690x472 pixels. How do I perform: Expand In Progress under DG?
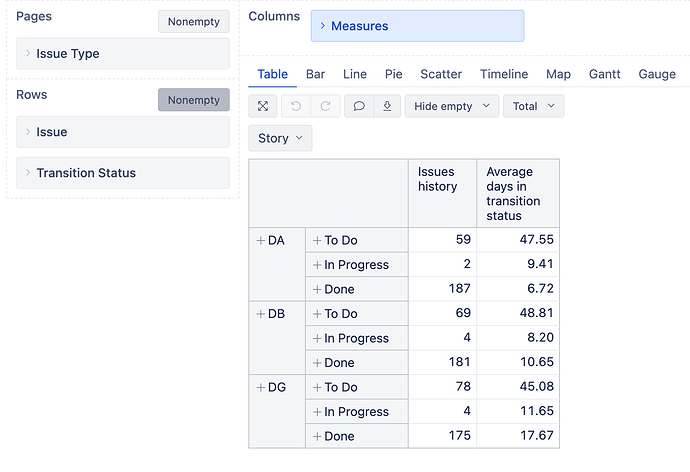(317, 412)
